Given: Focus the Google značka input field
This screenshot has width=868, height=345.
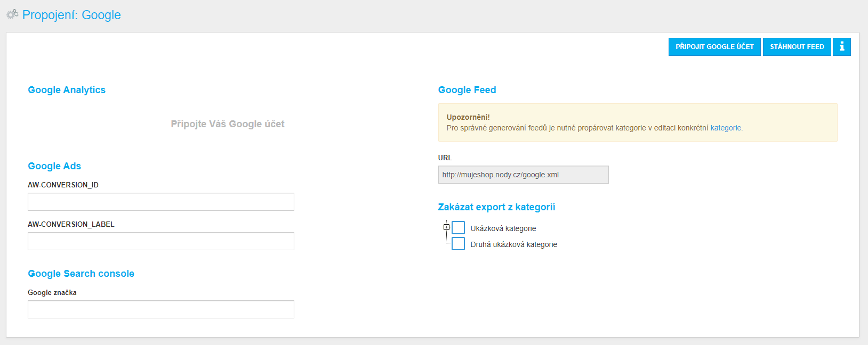Looking at the screenshot, I should point(161,309).
